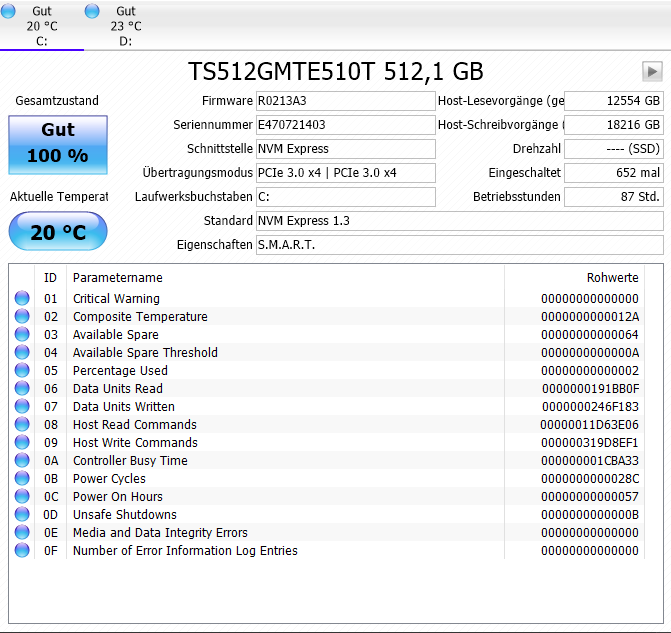This screenshot has width=671, height=633.
Task: Click the blue status icon for drive C:
Action: tap(8, 11)
